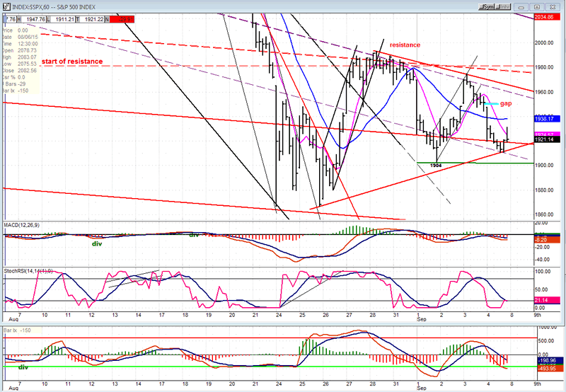Click the Sep month marker on time axis
Viewport: 566px width, 392px height.
point(420,388)
